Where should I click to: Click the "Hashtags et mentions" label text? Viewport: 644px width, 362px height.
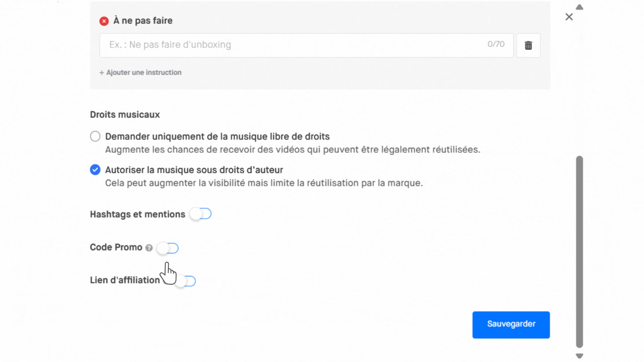(x=138, y=214)
